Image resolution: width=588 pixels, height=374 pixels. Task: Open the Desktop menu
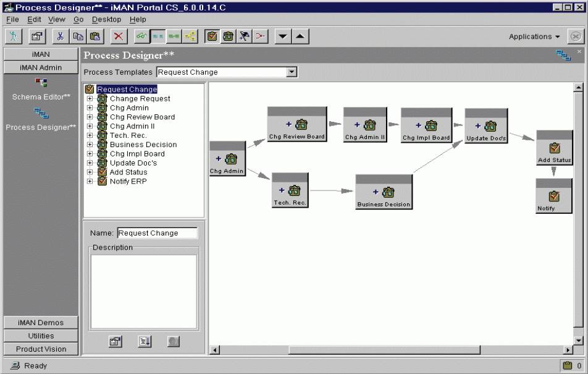click(x=106, y=20)
